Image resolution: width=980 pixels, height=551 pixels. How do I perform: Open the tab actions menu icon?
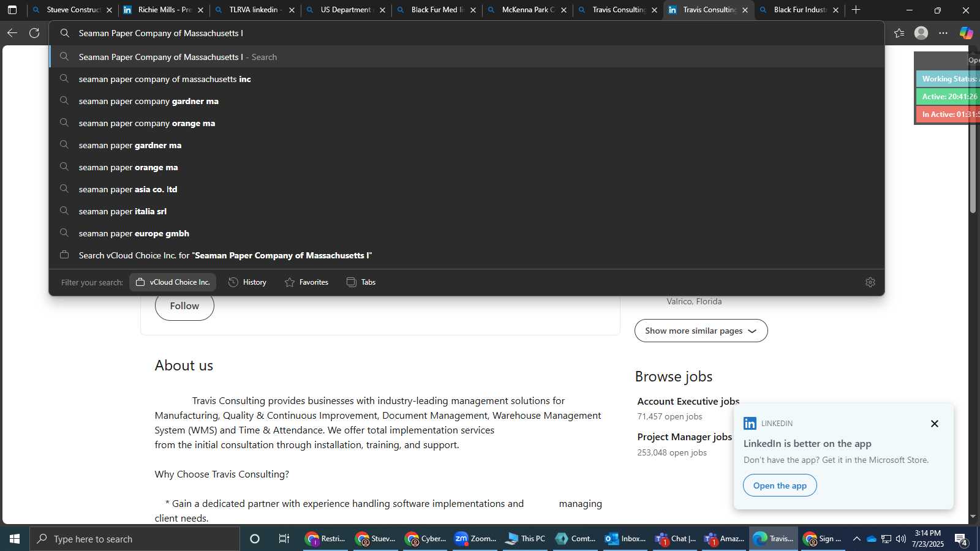[x=12, y=10]
